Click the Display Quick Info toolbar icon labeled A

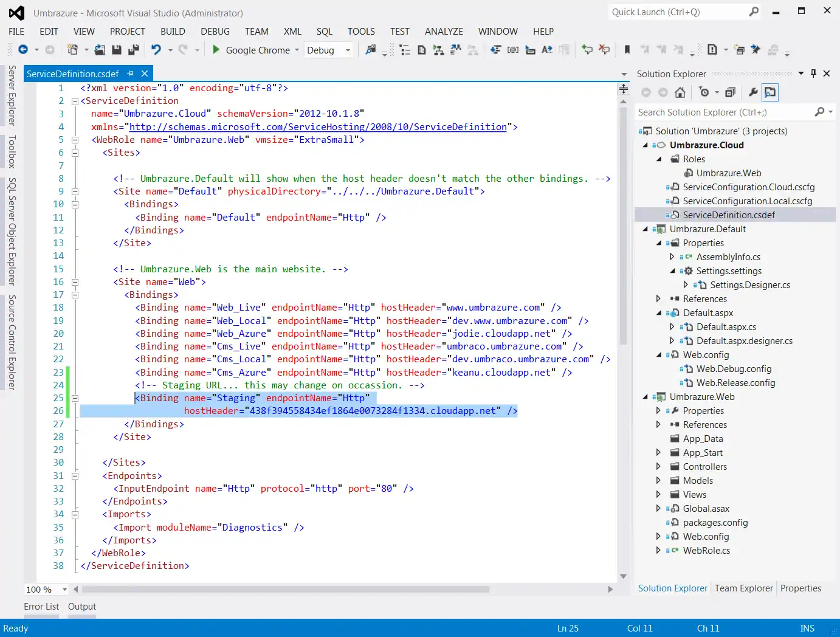[547, 50]
